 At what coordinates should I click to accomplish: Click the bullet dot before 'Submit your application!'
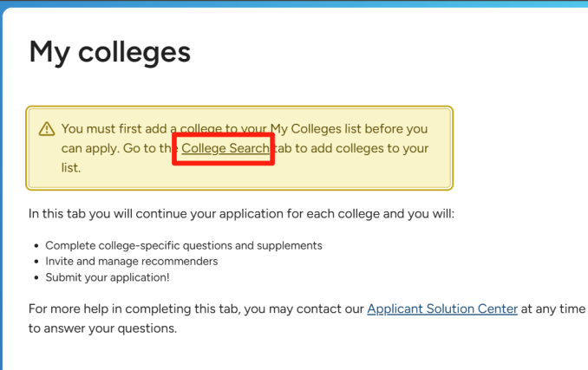pos(36,277)
